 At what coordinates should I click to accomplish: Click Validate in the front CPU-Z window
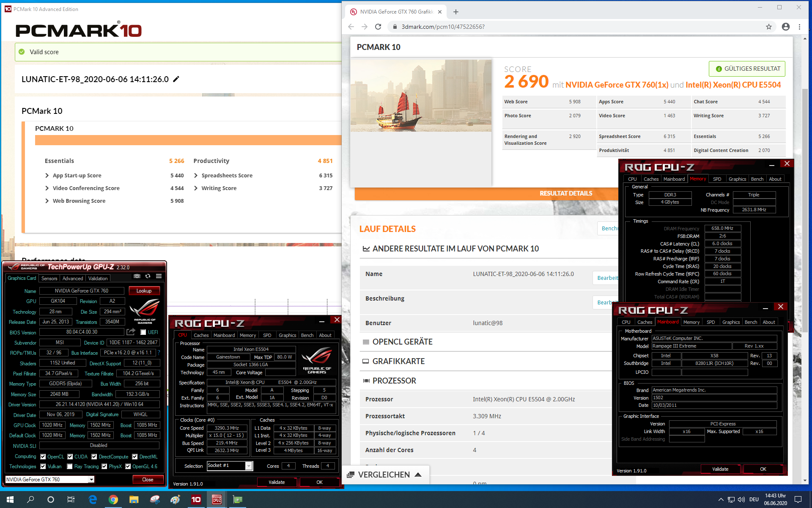[277, 482]
